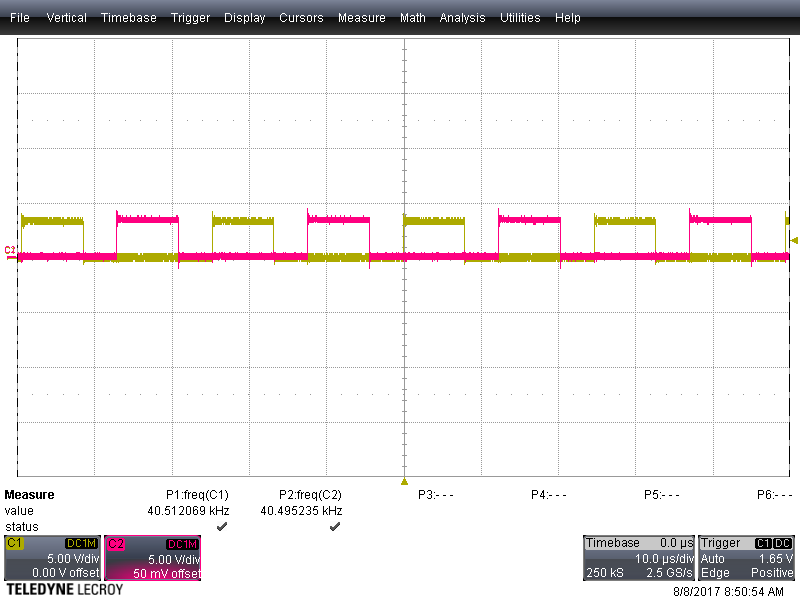The height and width of the screenshot is (600, 800).
Task: Open the Help menu
Action: (x=568, y=18)
